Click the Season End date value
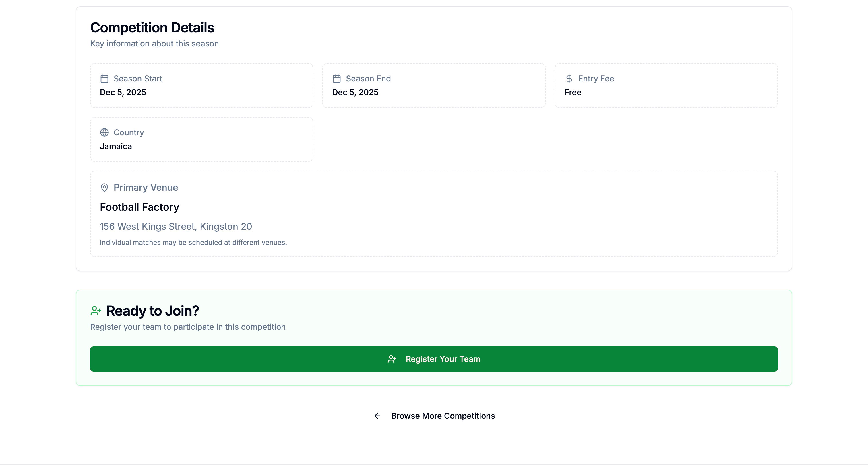Image resolution: width=868 pixels, height=472 pixels. click(355, 92)
